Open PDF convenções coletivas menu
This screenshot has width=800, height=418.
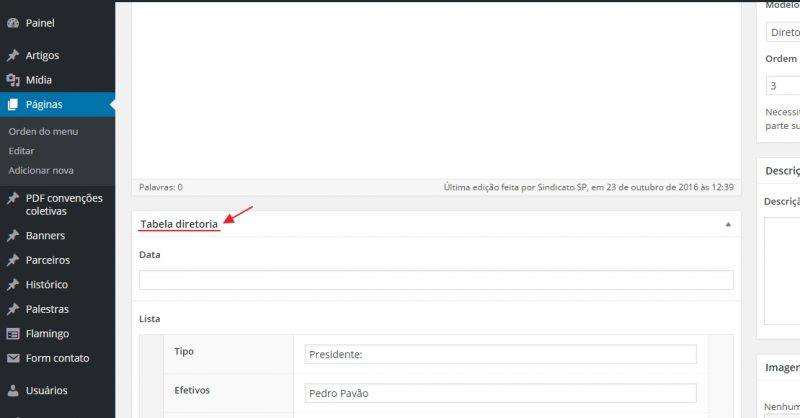[64, 204]
